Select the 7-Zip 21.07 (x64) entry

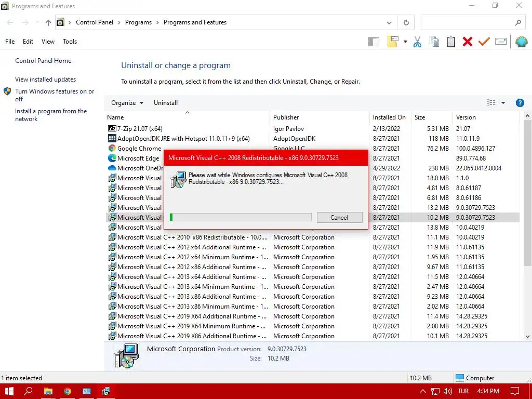(312, 129)
